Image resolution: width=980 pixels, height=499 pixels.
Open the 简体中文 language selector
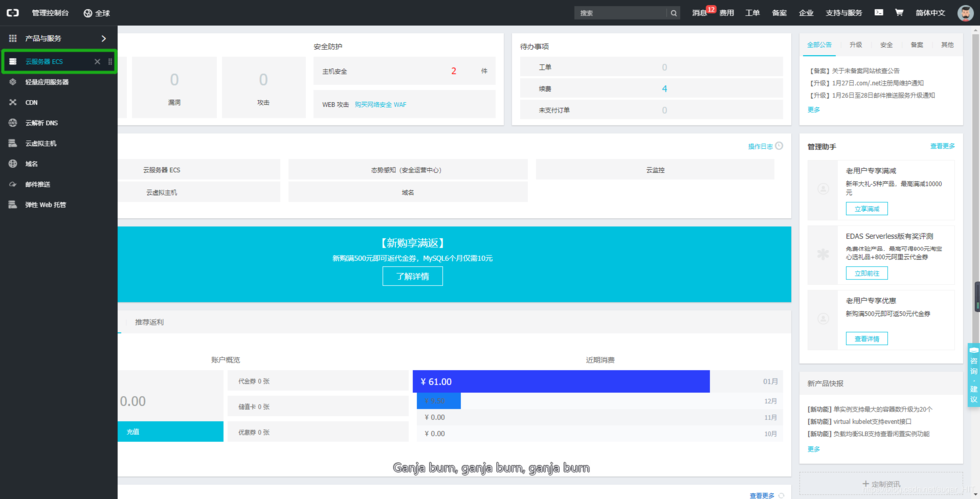(x=931, y=13)
